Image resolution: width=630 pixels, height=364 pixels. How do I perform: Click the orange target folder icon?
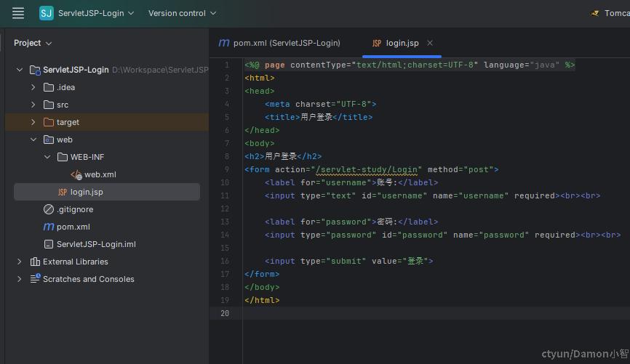49,122
